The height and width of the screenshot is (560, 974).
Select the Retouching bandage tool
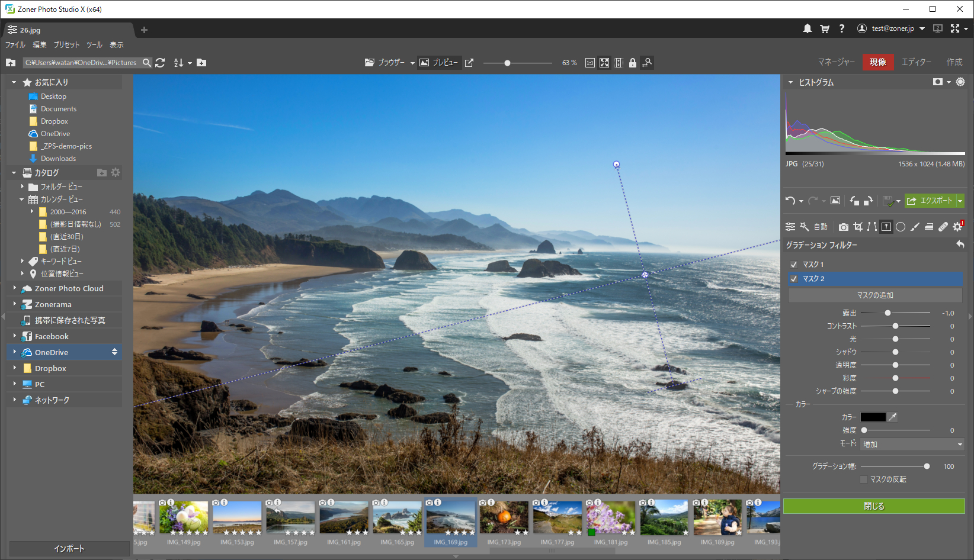click(x=943, y=227)
